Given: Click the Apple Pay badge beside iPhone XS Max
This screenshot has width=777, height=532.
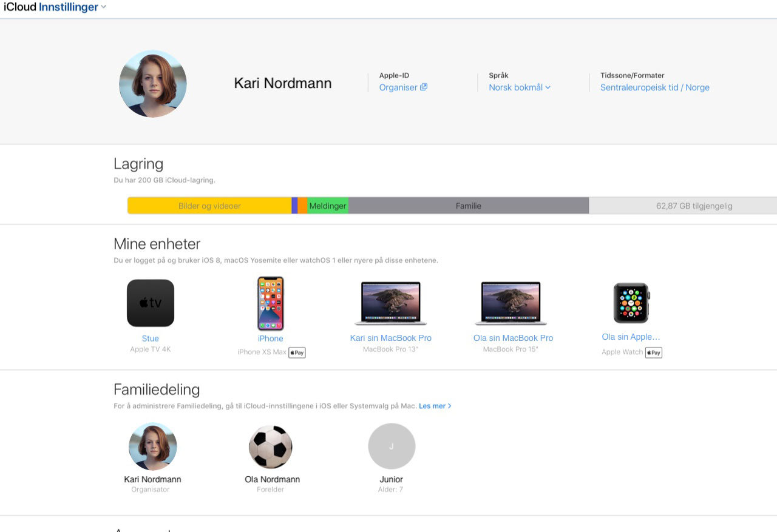Looking at the screenshot, I should 297,352.
